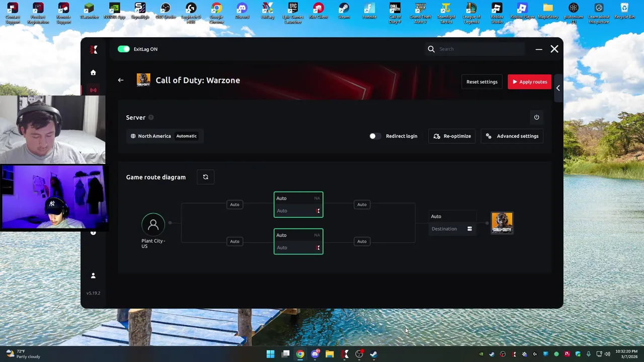
Task: Open MapleStory desktop folder
Action: [548, 11]
